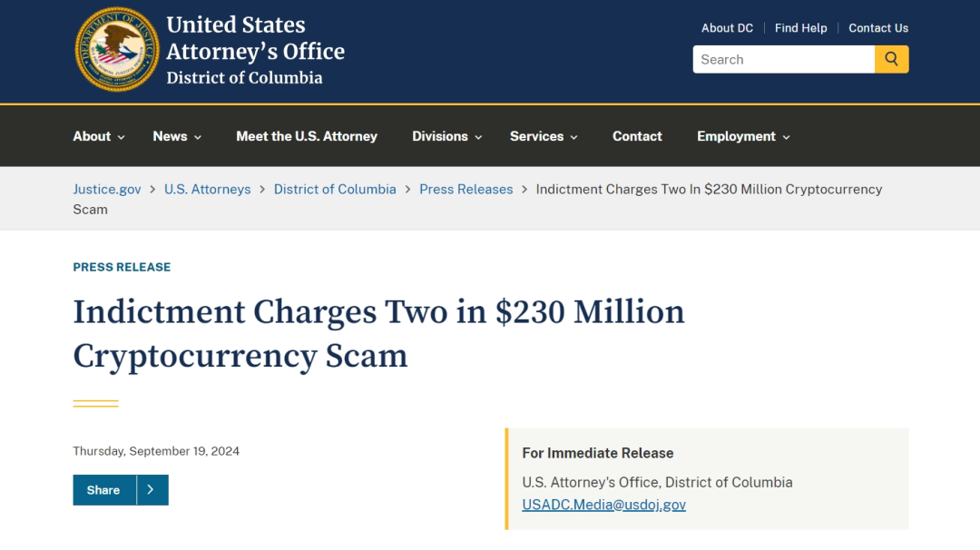
Task: Navigate to Justice.gov breadcrumb
Action: click(x=107, y=189)
